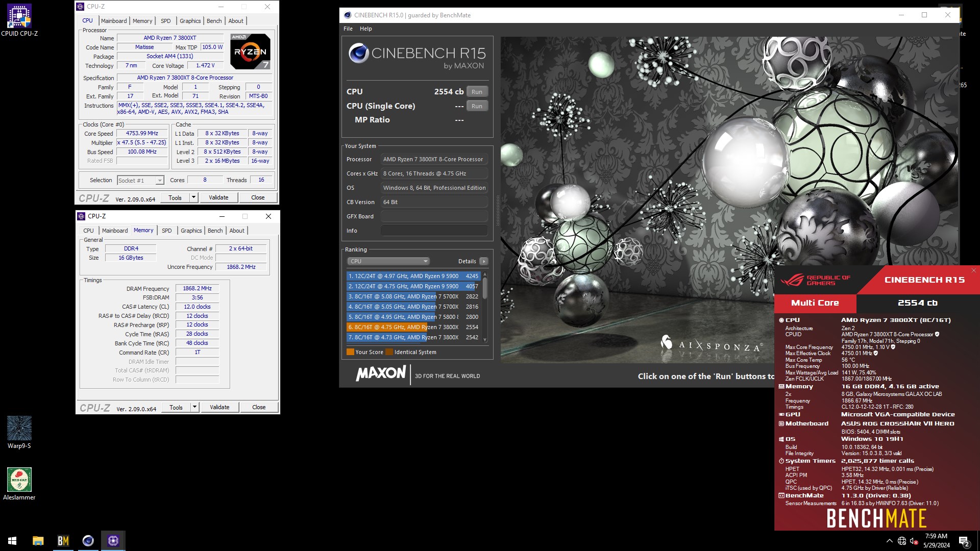The image size is (980, 551).
Task: Open Mainboard tab in Memory CPU-Z window
Action: 115,231
